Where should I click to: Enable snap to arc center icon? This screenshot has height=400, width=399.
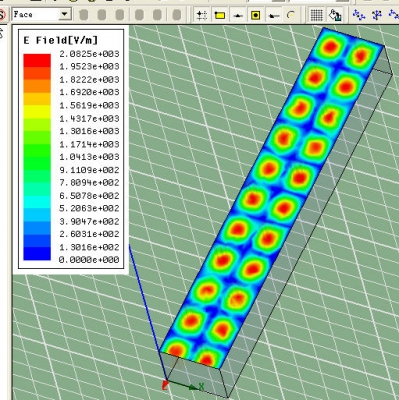(291, 15)
